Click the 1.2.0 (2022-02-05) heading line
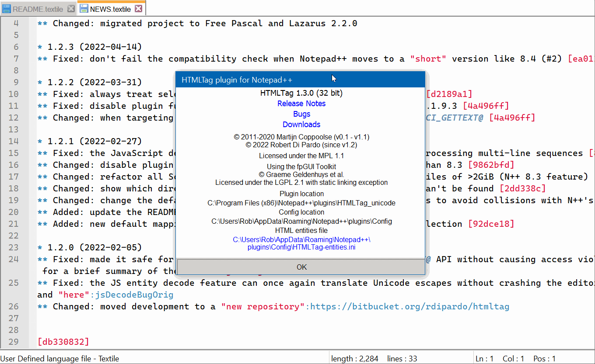This screenshot has width=595, height=364. 90,247
